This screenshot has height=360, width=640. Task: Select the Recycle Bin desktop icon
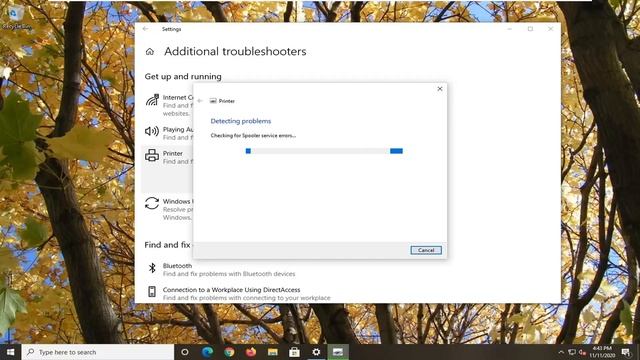click(x=16, y=18)
